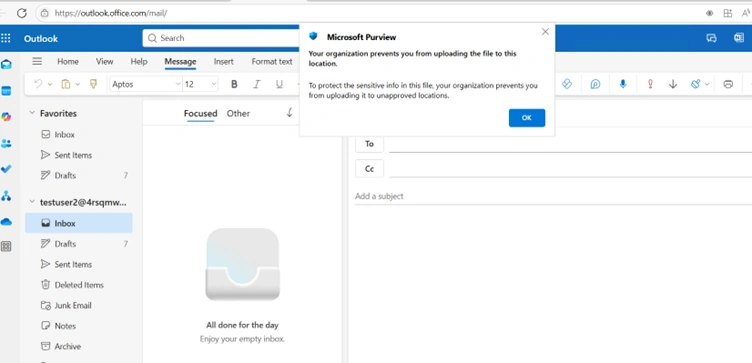Collapse the testuser2 account folder list
The image size is (752, 363).
tap(32, 202)
